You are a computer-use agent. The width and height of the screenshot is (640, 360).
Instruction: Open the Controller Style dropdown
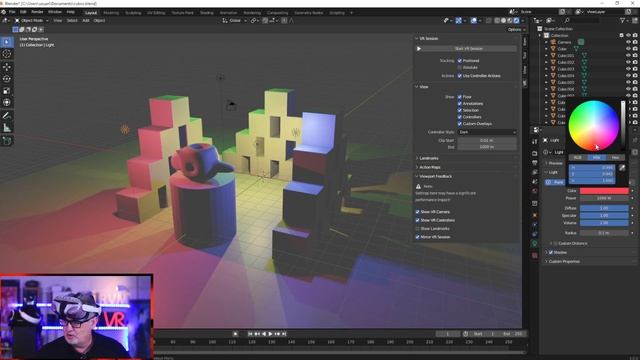pos(487,132)
